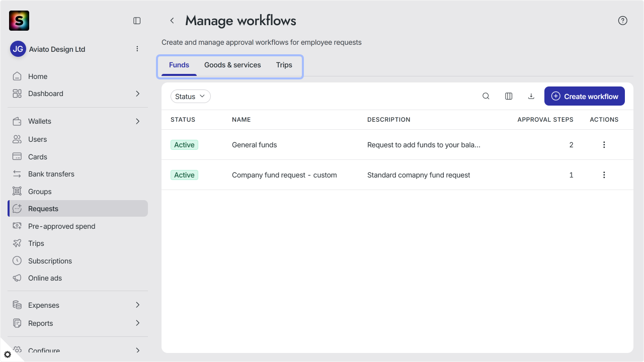Download the workflows list
644x362 pixels.
[531, 96]
